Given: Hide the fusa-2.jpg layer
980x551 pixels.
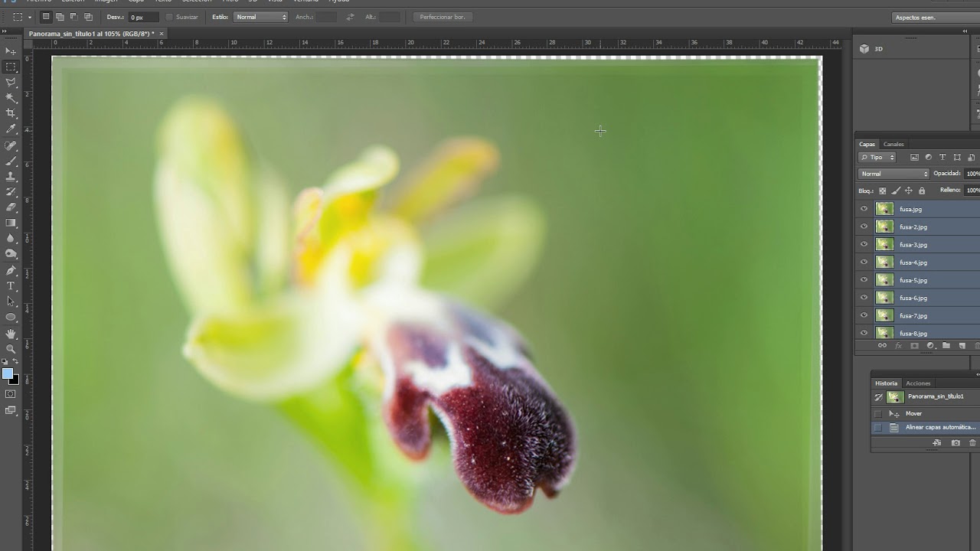Looking at the screenshot, I should (864, 227).
